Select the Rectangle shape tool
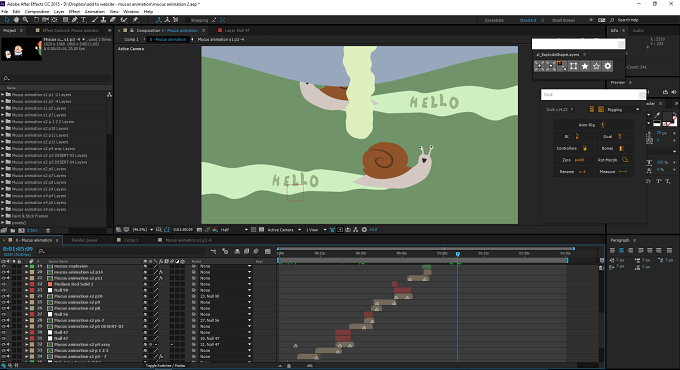This screenshot has height=370, width=680. (x=65, y=20)
